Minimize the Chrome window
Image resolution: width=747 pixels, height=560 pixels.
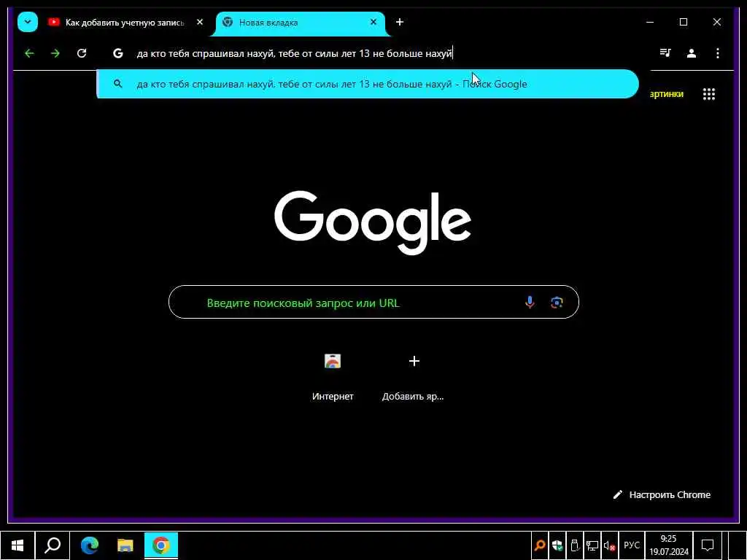point(650,22)
